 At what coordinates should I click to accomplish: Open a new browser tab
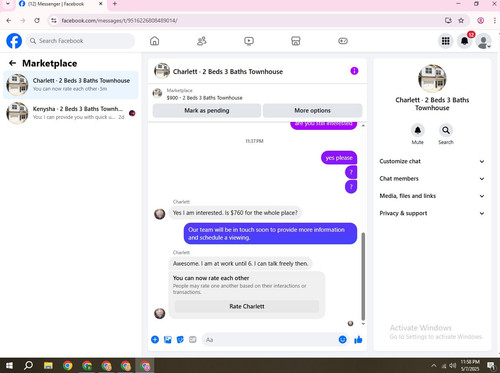[114, 4]
